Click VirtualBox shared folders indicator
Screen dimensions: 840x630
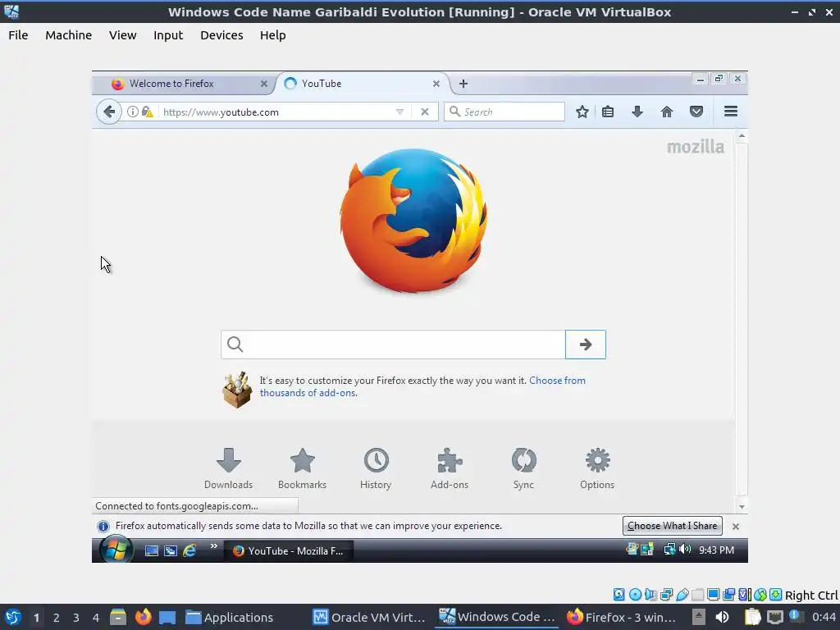697,594
